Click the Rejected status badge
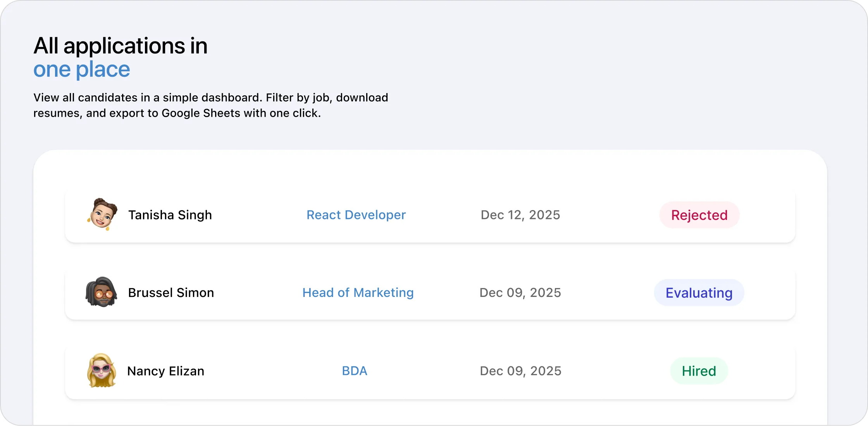 pos(699,215)
